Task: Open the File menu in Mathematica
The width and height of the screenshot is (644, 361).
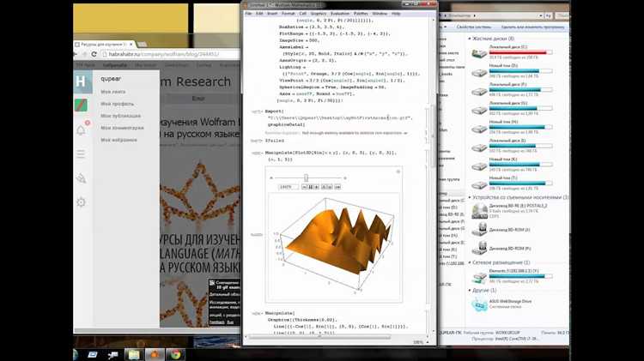Action: point(248,14)
